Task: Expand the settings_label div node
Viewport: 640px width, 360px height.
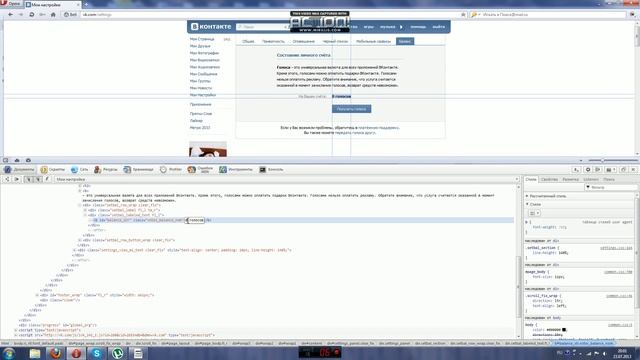Action: [85, 210]
